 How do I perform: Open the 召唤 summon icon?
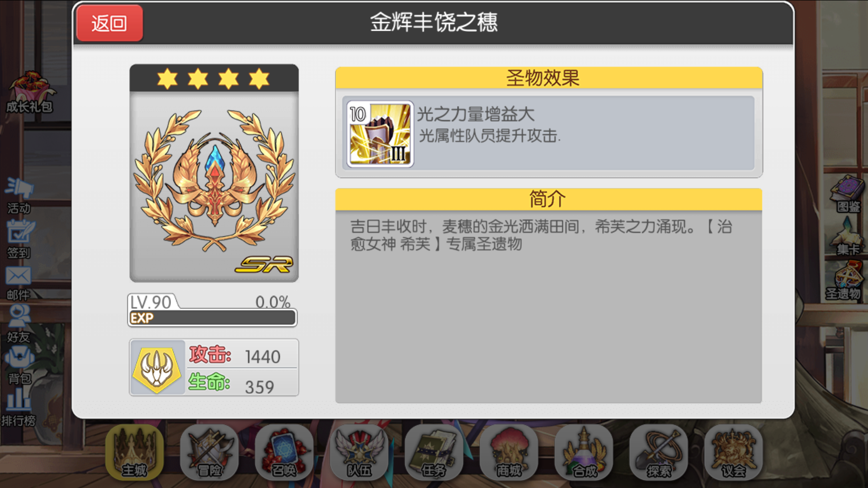[284, 452]
